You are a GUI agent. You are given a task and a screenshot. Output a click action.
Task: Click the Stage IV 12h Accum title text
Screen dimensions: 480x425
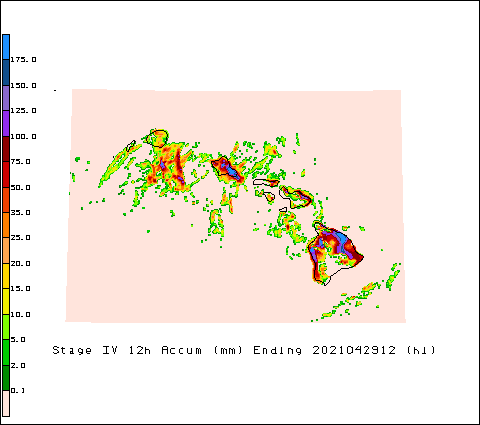click(127, 350)
